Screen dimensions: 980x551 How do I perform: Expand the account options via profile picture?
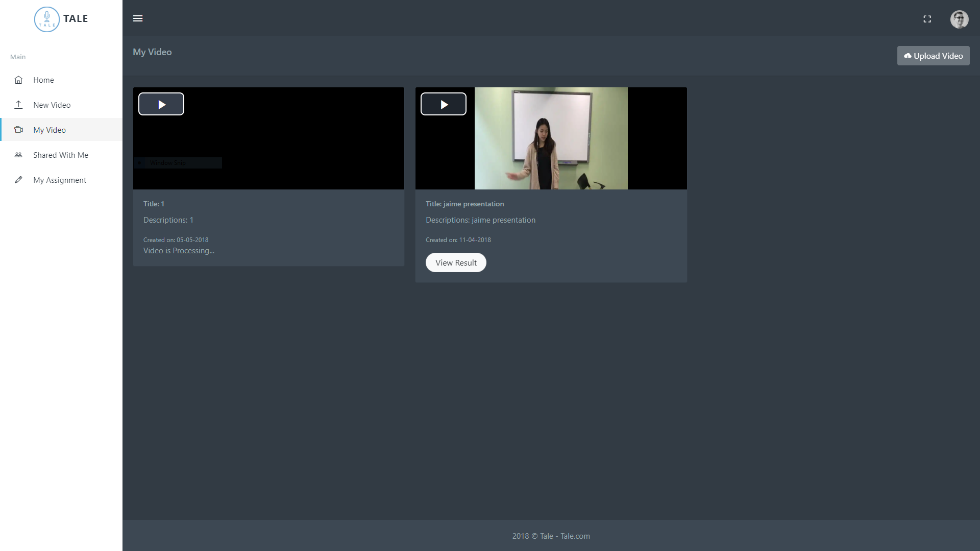pos(960,19)
